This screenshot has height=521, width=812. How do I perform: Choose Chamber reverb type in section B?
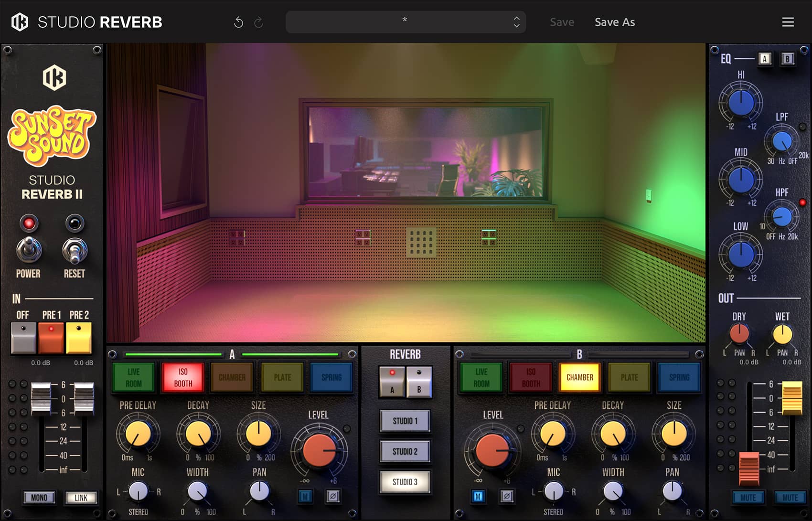coord(579,377)
